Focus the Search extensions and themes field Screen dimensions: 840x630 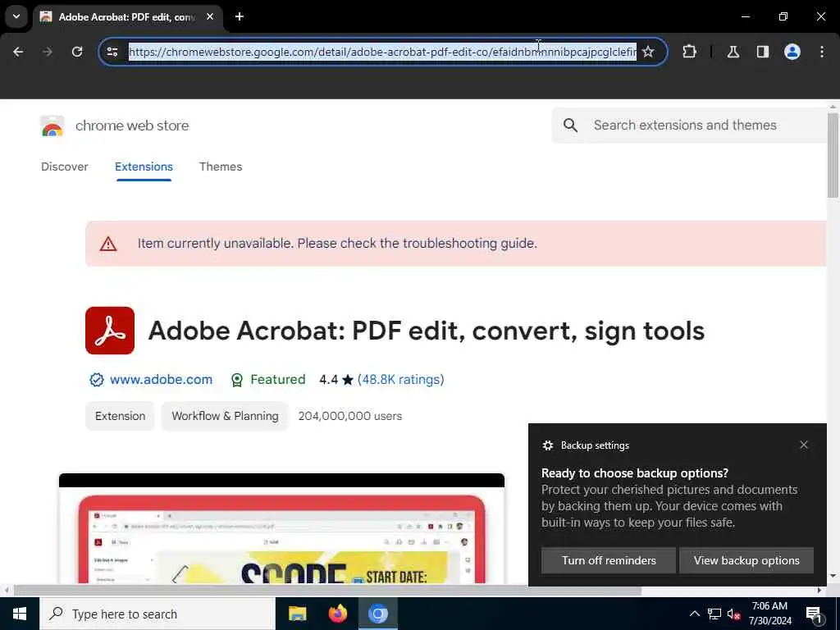(x=690, y=126)
